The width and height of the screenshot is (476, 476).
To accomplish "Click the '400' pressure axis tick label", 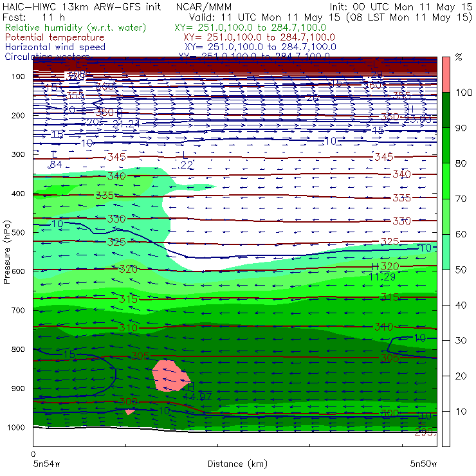I will tap(18, 194).
